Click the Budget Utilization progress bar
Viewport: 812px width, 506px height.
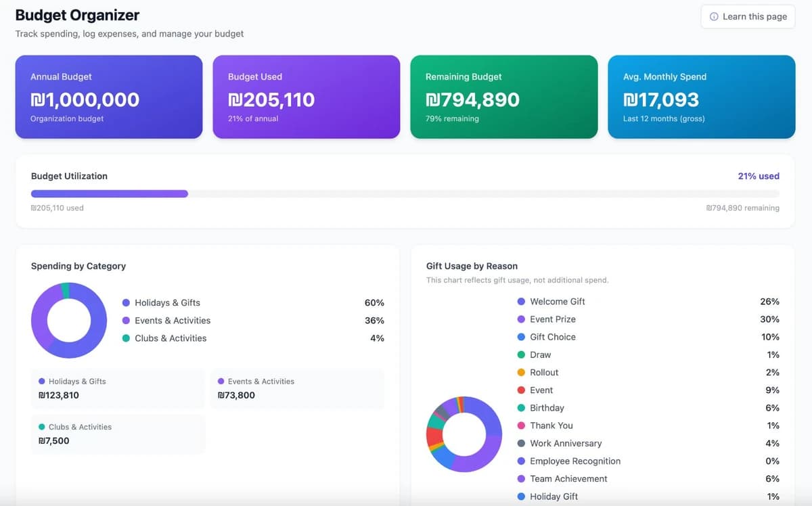pos(405,193)
